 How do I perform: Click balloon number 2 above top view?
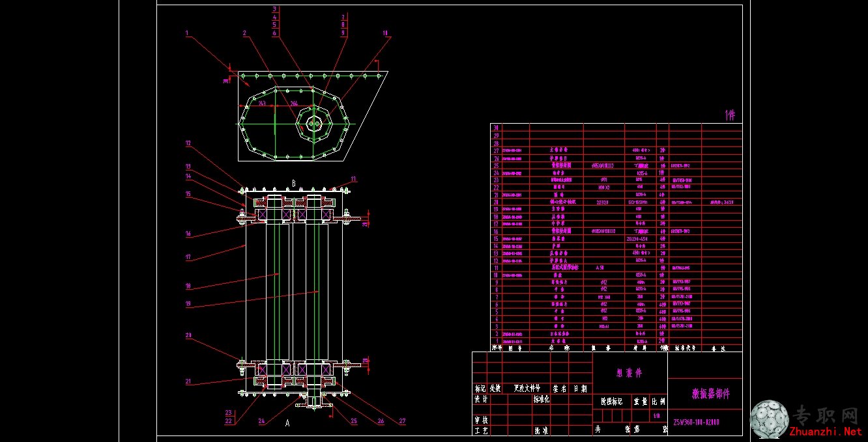coord(244,32)
